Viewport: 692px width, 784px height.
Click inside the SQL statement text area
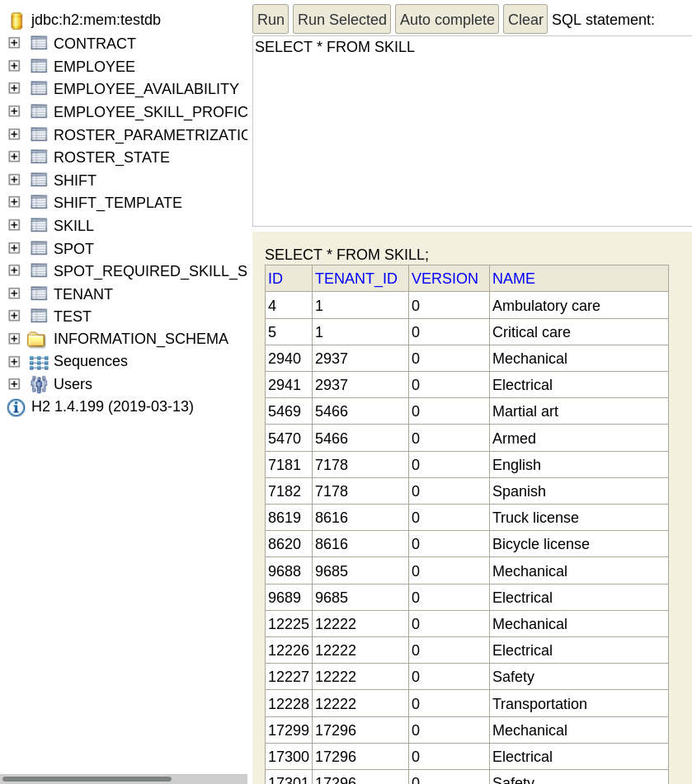(x=472, y=132)
